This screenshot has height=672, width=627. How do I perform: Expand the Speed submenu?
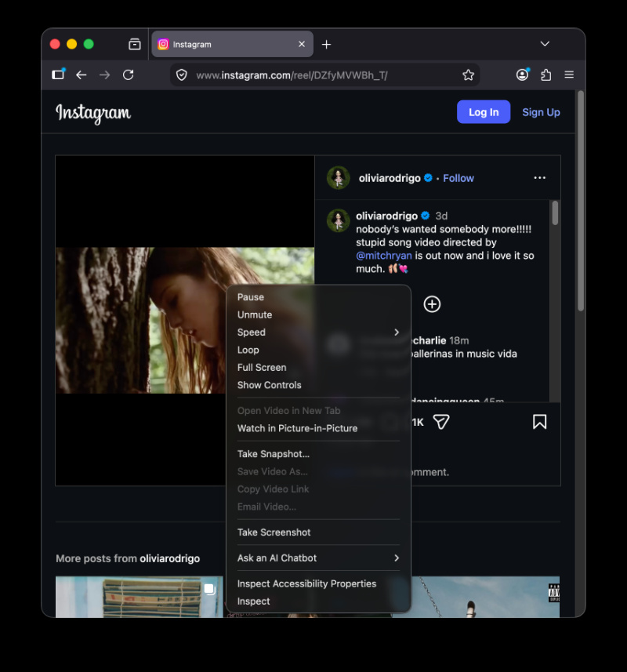coord(319,332)
